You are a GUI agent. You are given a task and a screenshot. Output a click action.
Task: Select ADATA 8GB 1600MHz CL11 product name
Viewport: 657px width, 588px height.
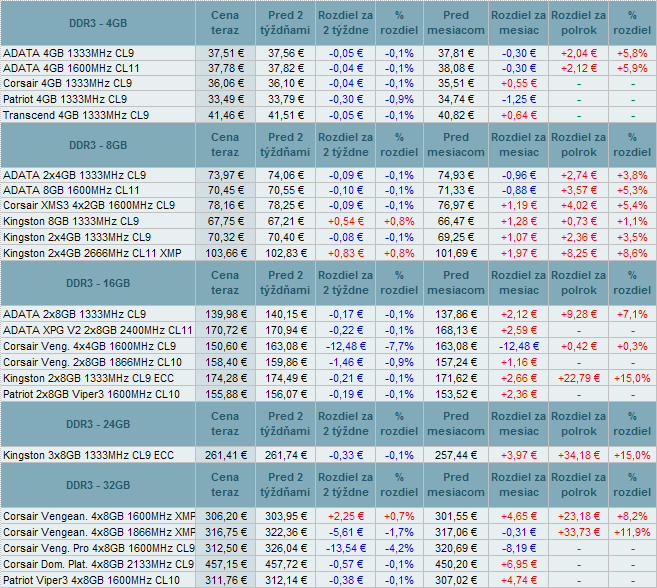click(71, 190)
